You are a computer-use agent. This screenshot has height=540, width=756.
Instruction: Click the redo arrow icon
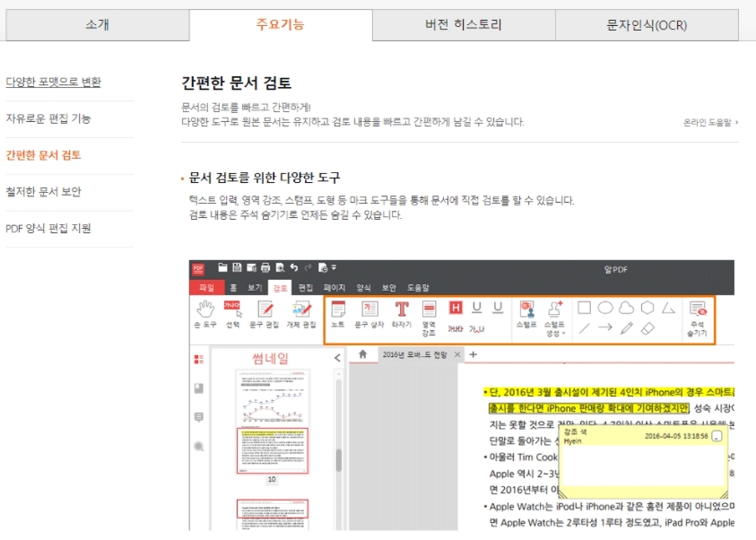click(308, 267)
